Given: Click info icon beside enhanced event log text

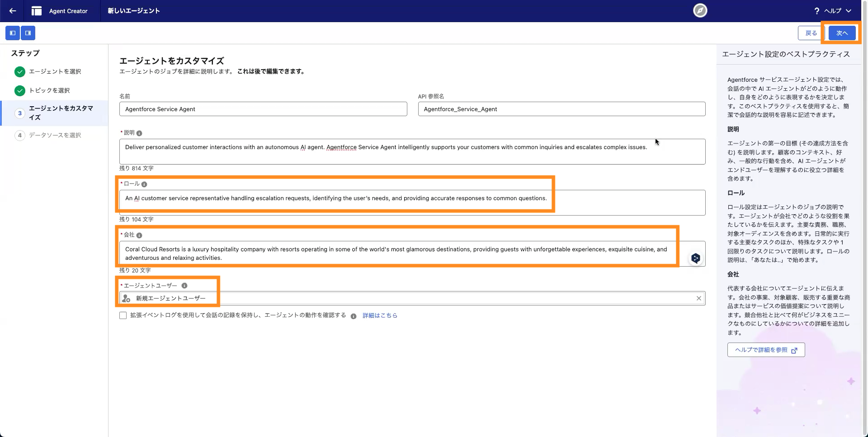Looking at the screenshot, I should [x=354, y=316].
